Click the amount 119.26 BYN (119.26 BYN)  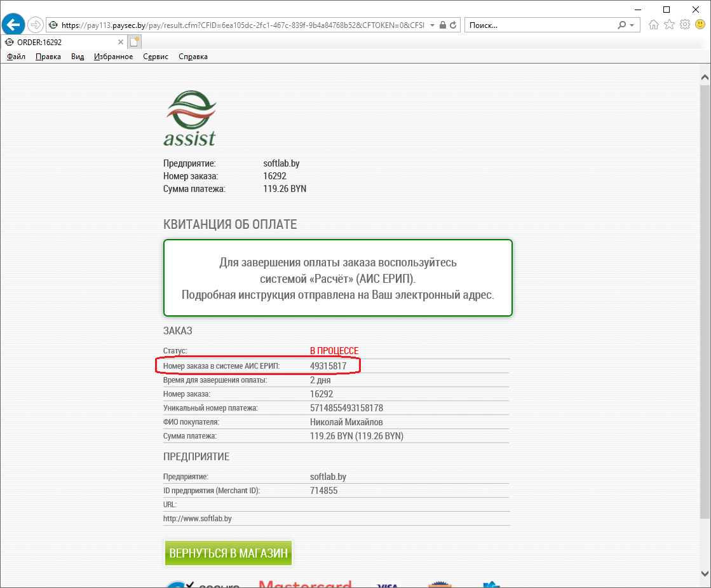click(x=357, y=437)
